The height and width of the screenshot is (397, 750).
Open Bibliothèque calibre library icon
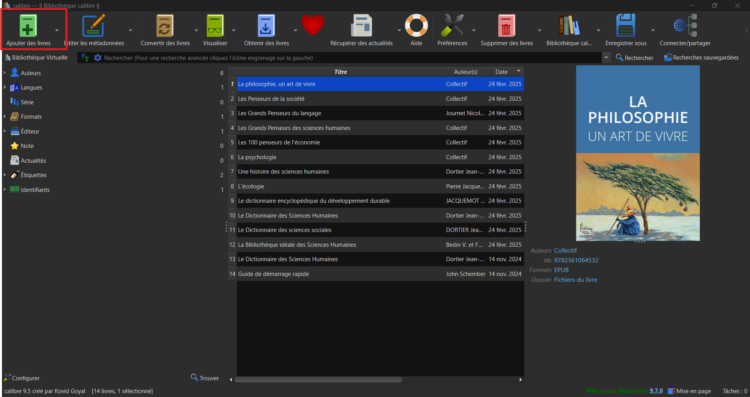pos(569,25)
